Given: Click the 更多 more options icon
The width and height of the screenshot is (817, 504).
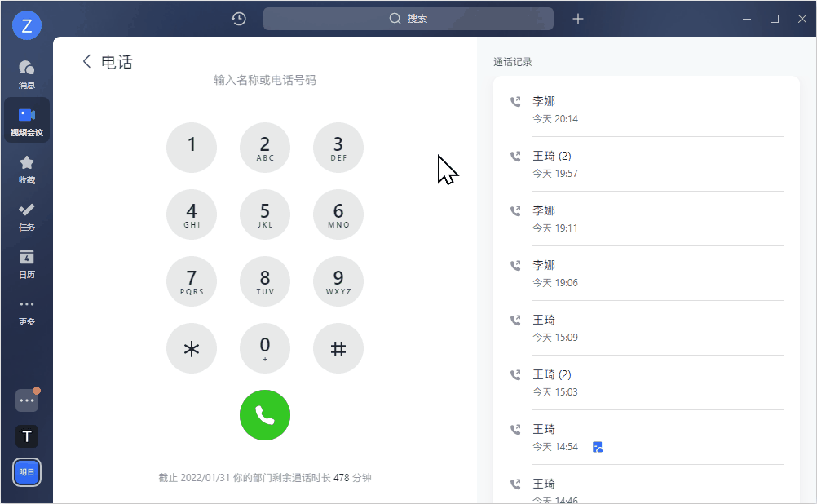Looking at the screenshot, I should [x=27, y=312].
